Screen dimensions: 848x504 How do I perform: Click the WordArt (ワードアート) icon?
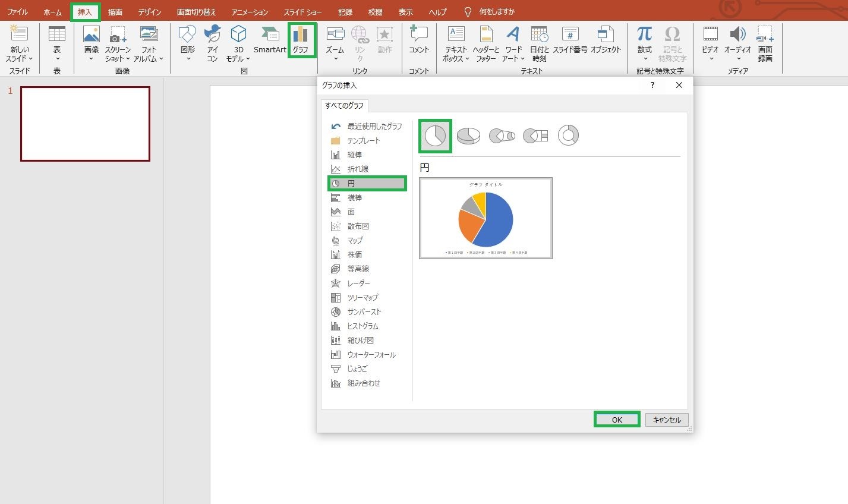tap(513, 34)
